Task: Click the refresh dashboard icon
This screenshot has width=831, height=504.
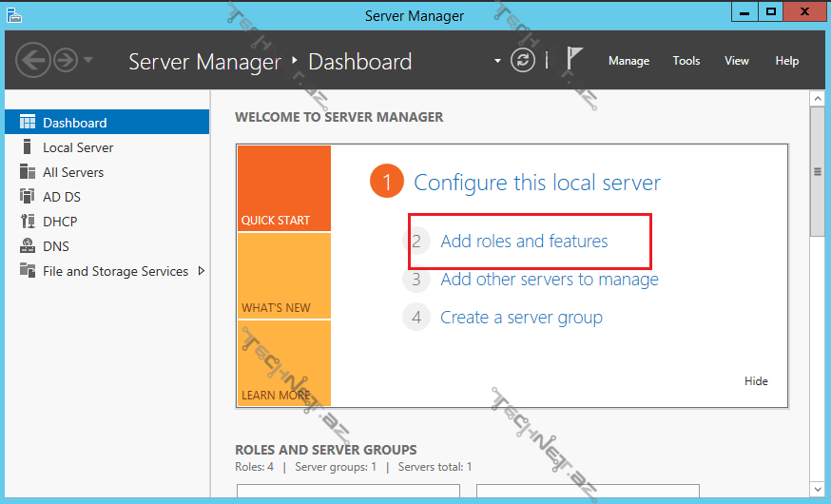Action: pos(523,61)
